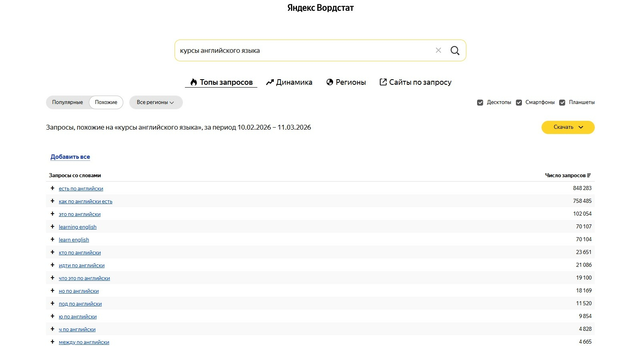The width and height of the screenshot is (644, 348).
Task: Open the 'Топы запросов' tab
Action: click(x=221, y=82)
